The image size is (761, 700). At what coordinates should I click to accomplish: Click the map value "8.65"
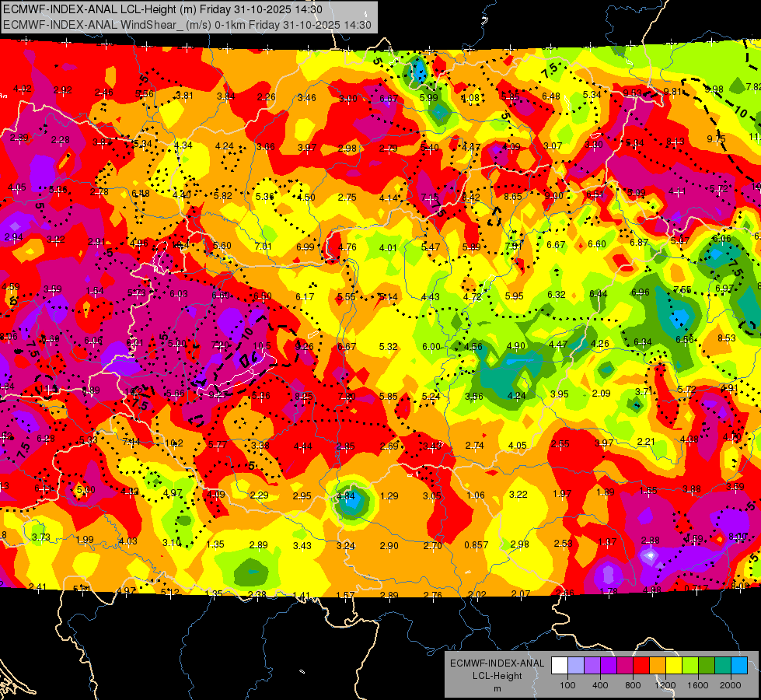[512, 196]
